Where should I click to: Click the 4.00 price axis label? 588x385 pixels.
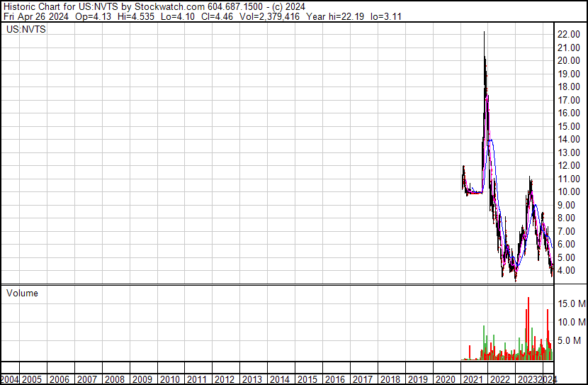pyautogui.click(x=572, y=270)
